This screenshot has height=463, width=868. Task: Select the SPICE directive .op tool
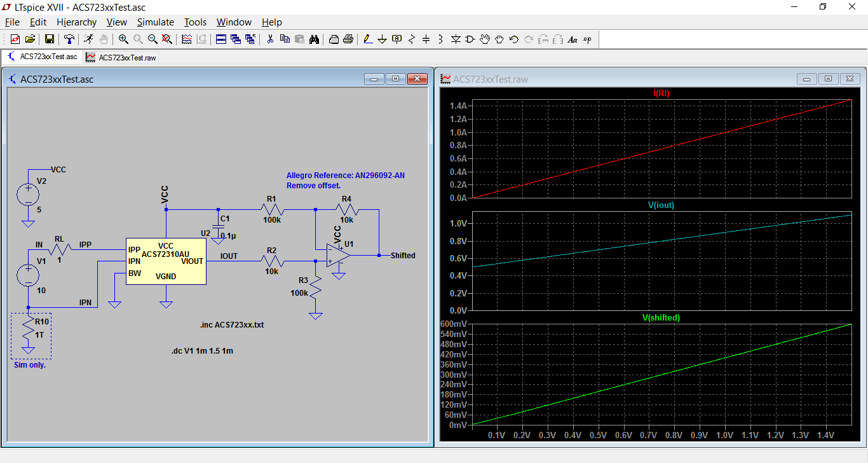point(587,39)
